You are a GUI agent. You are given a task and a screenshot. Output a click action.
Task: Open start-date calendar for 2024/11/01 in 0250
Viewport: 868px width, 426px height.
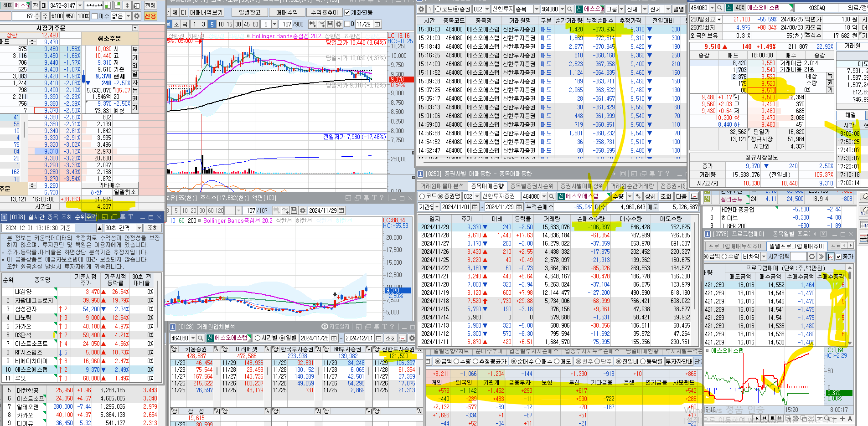475,207
